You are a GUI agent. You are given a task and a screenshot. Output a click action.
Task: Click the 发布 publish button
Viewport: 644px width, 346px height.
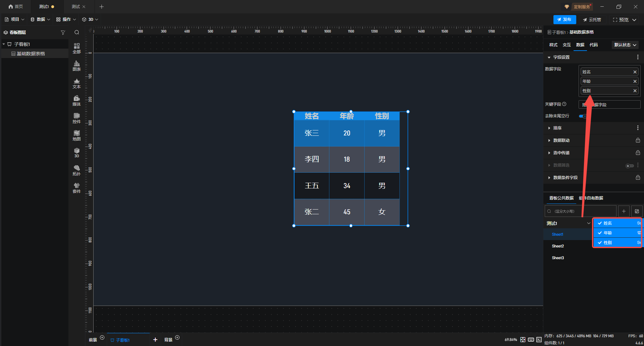(x=565, y=20)
